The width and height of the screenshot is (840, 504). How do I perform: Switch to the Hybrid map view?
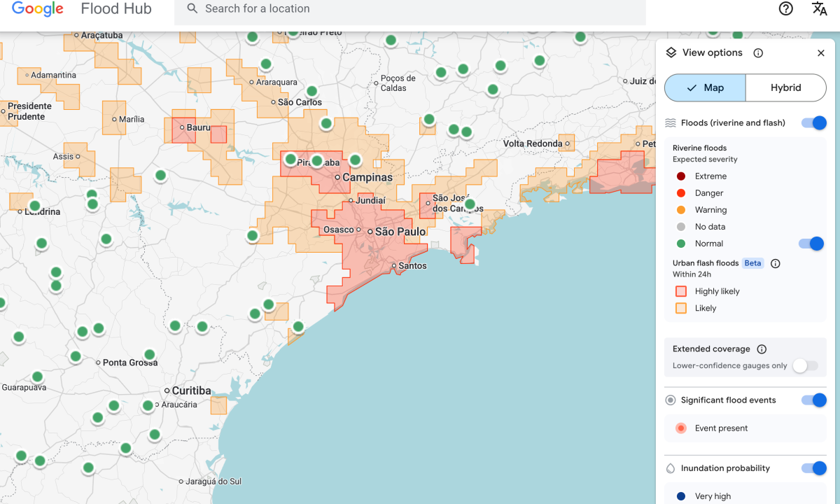tap(785, 87)
